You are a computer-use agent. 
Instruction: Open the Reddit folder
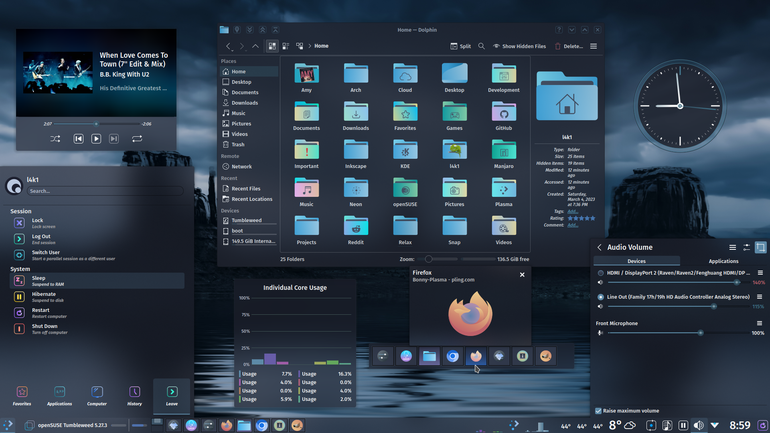click(356, 231)
